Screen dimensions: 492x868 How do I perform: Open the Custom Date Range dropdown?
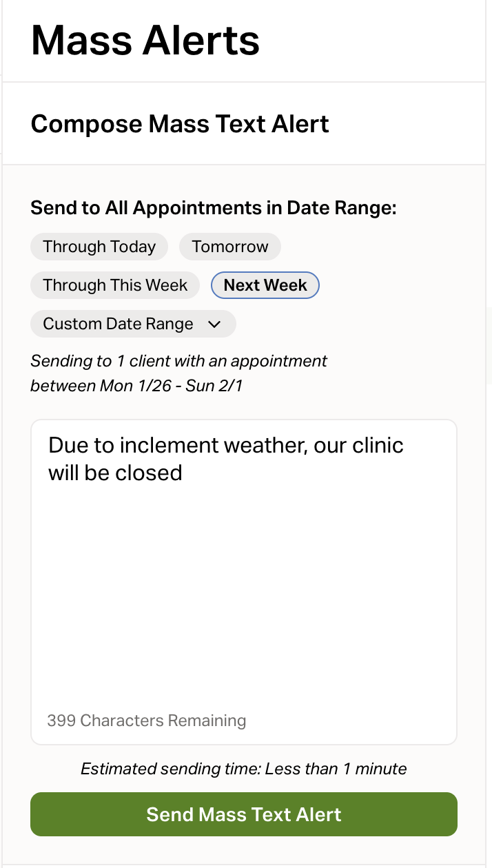[119, 324]
